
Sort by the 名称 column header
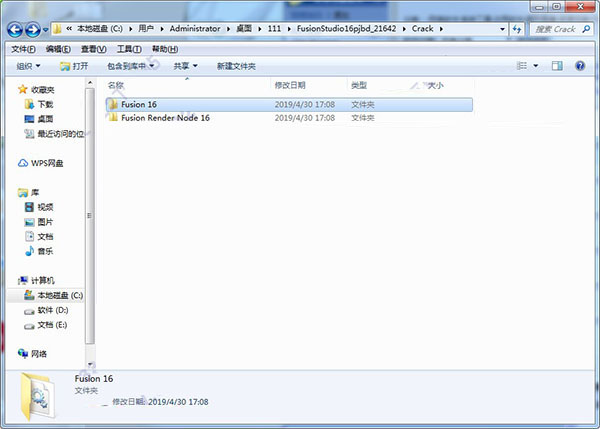(116, 85)
